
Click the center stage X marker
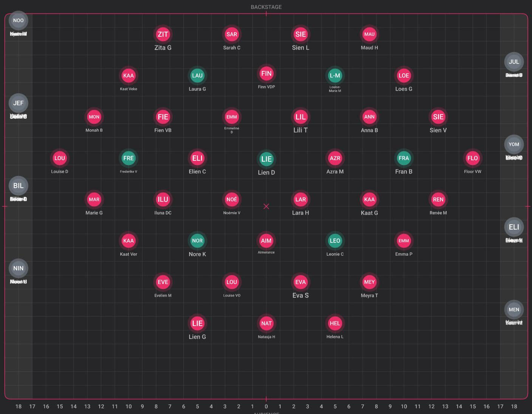266,206
